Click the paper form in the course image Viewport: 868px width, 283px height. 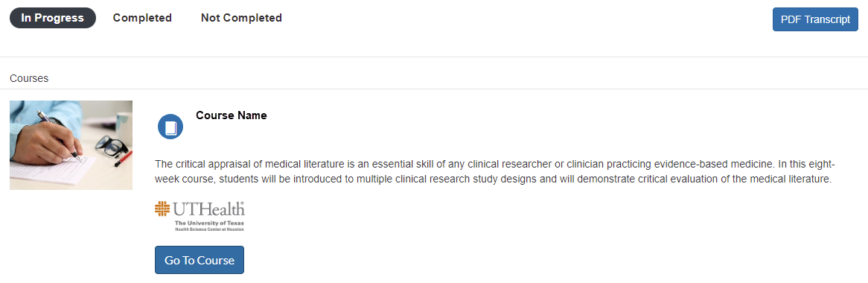point(53,171)
